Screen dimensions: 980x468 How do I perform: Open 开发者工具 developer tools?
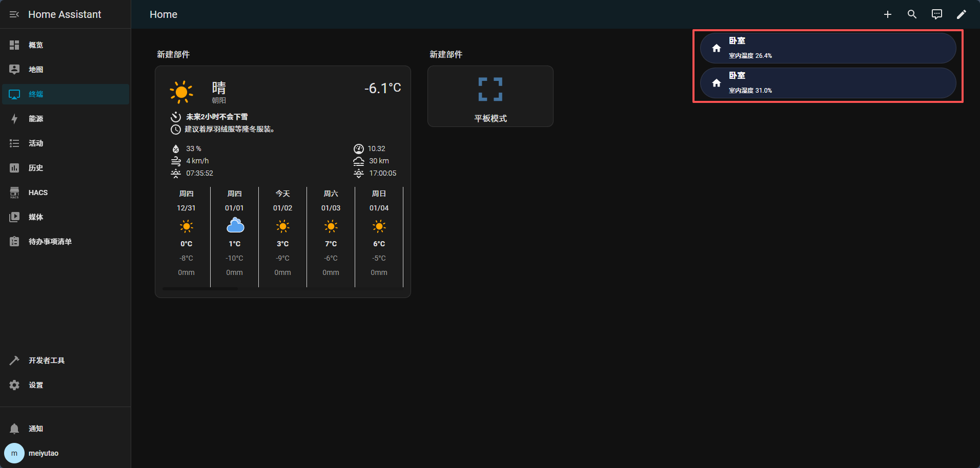click(x=46, y=360)
